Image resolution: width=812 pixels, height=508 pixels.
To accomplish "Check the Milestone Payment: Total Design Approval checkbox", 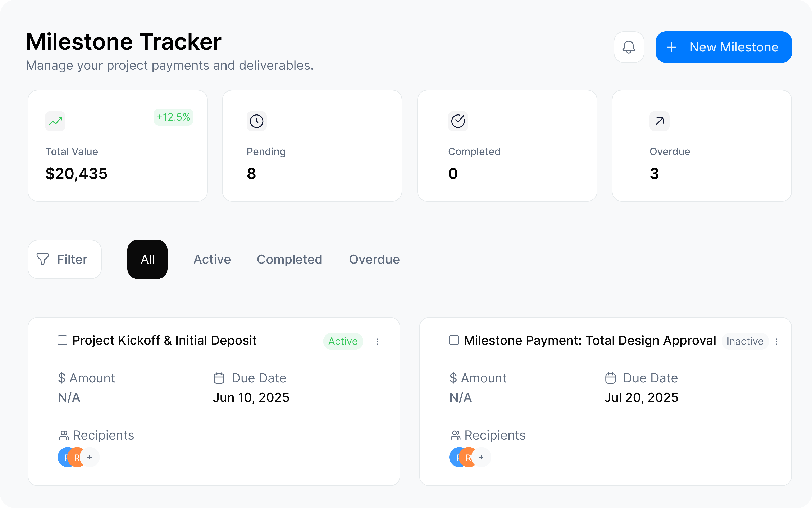I will (454, 340).
